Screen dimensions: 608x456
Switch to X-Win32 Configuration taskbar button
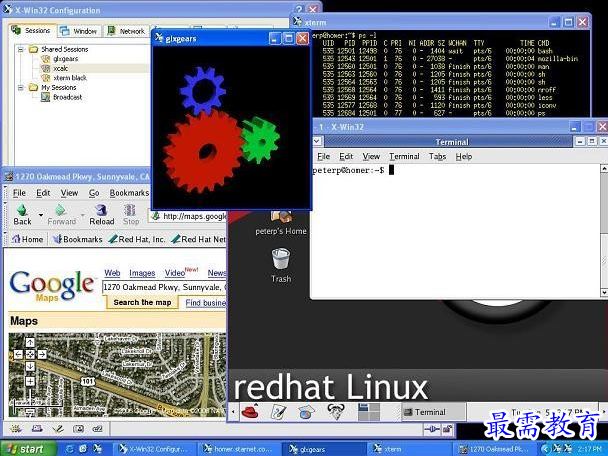pos(154,449)
